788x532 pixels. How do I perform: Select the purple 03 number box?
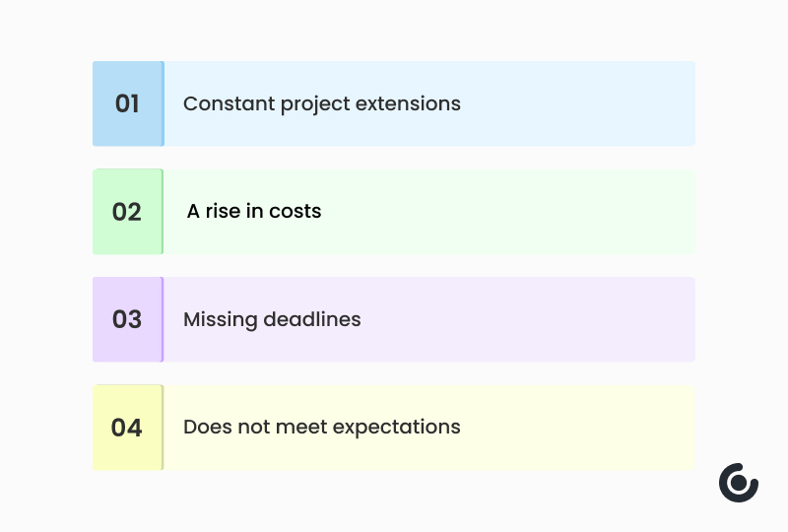[128, 319]
